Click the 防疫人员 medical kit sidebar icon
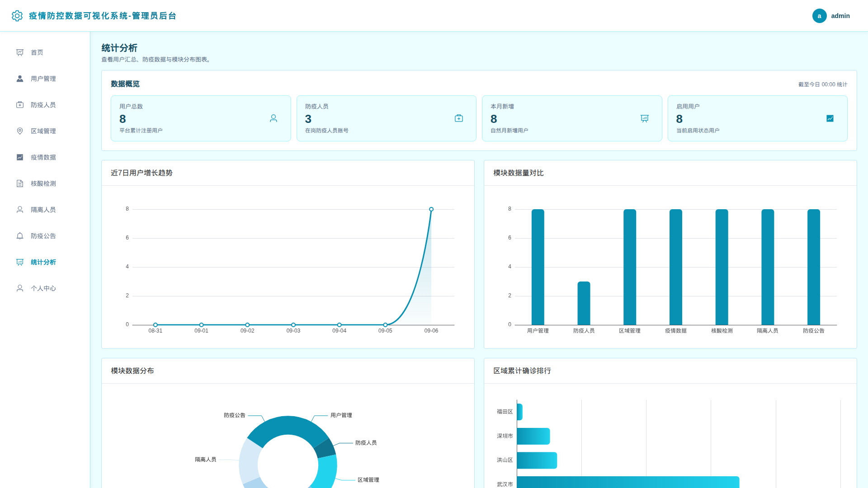The height and width of the screenshot is (488, 868). click(x=20, y=105)
